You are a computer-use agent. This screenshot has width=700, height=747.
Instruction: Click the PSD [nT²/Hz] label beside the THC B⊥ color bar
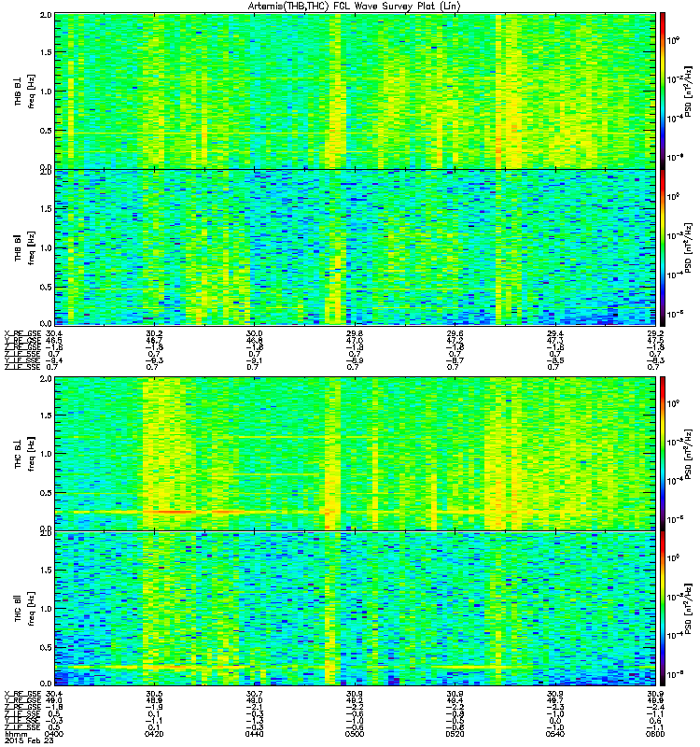[x=689, y=454]
